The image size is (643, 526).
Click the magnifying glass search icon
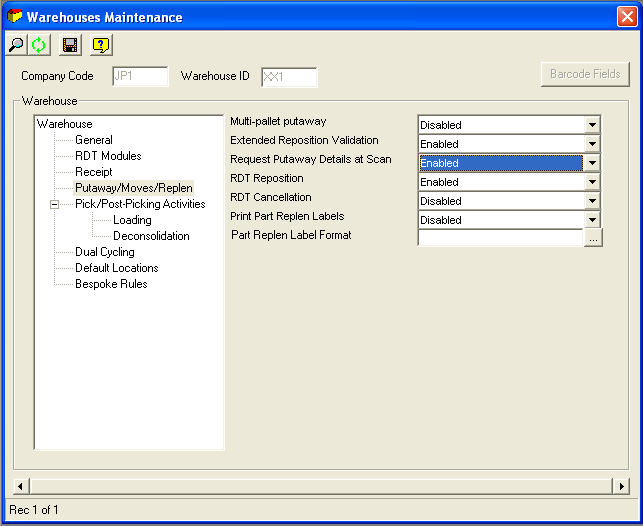point(16,45)
